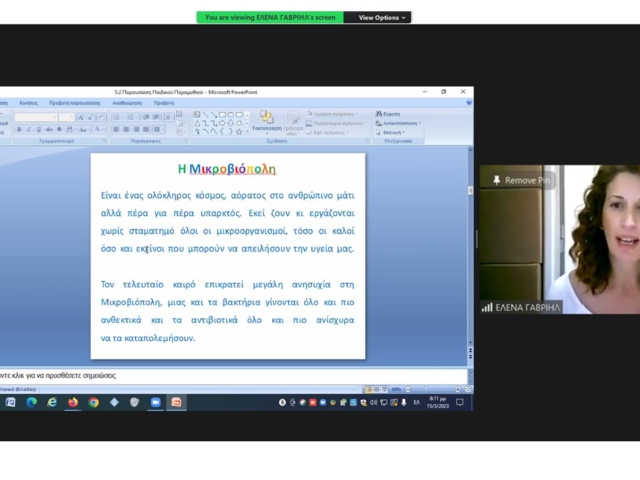Click the notes field below the slide
This screenshot has height=480, width=640.
[x=233, y=376]
